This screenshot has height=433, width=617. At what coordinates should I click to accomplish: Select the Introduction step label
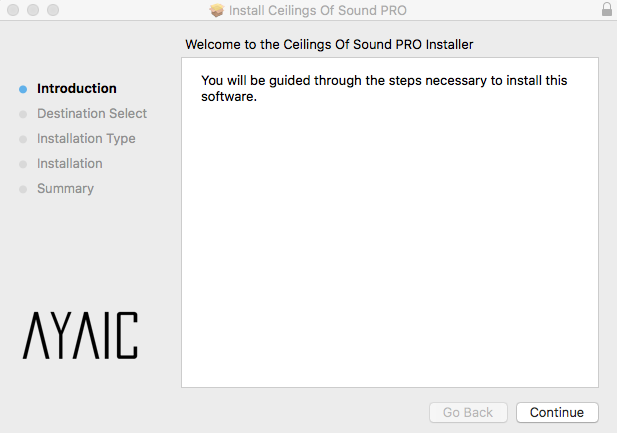[x=77, y=88]
